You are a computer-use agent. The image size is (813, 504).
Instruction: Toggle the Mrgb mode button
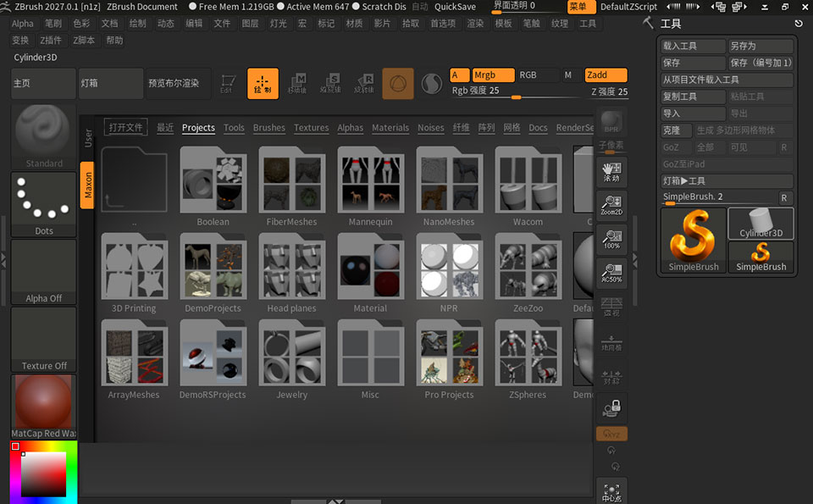pyautogui.click(x=494, y=75)
